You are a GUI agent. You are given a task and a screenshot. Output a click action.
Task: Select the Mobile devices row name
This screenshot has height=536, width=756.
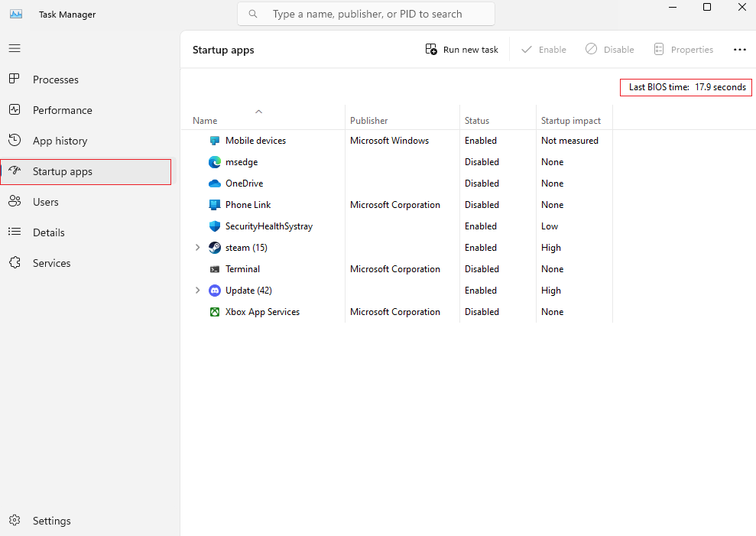click(x=255, y=141)
